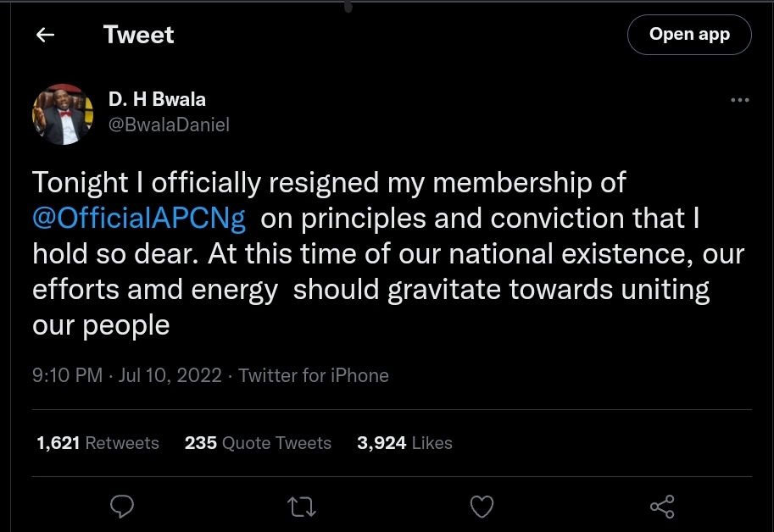
Task: Open D. H Bwala's profile picture
Action: click(62, 113)
